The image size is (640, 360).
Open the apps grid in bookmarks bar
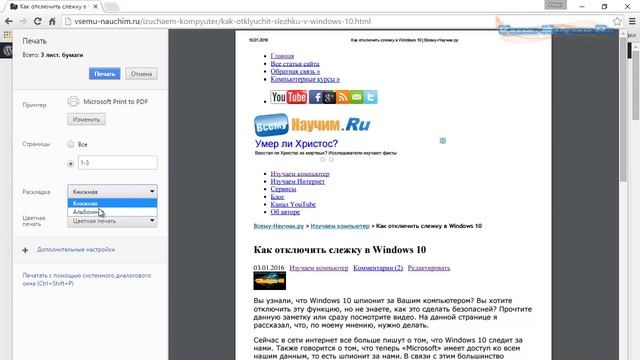[x=7, y=35]
